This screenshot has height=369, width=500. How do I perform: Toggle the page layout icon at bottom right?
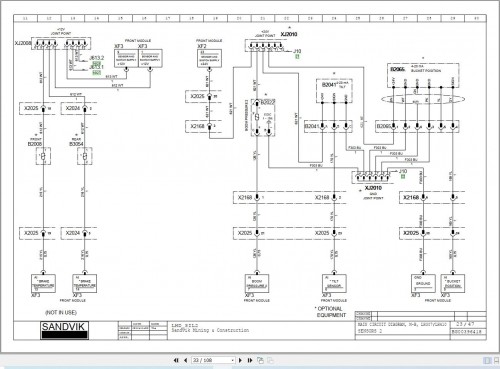point(487,360)
